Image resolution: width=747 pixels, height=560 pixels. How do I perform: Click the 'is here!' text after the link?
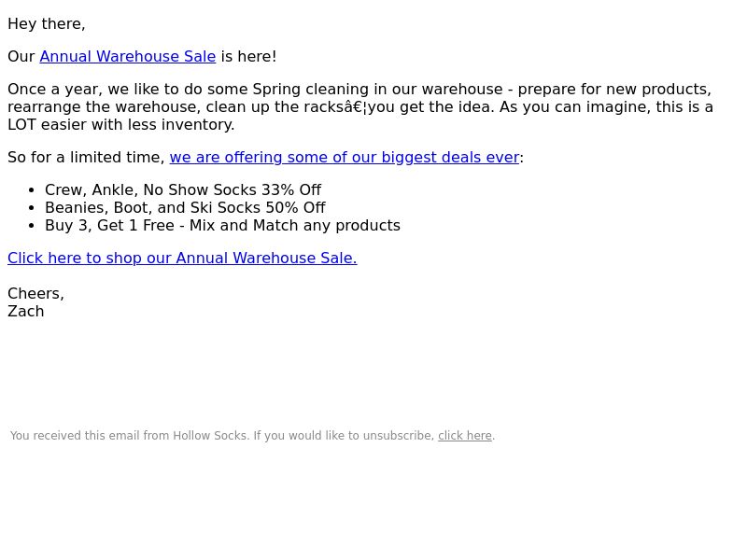(x=248, y=57)
